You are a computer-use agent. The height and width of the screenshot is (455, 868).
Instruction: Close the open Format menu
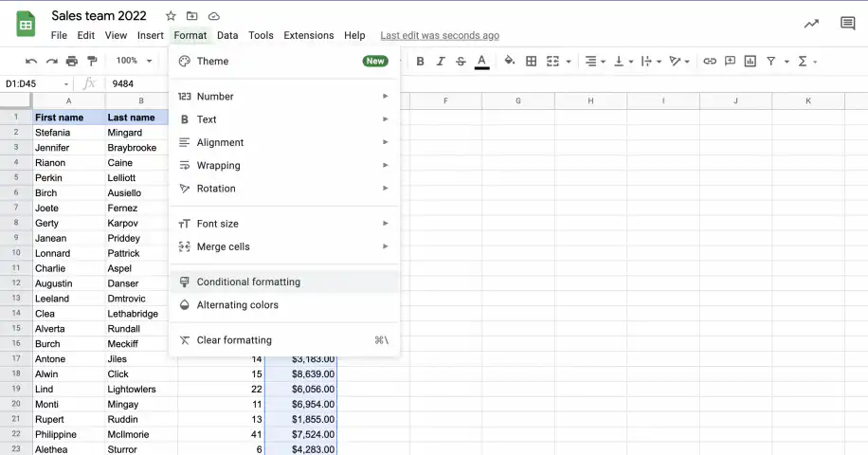click(x=190, y=35)
